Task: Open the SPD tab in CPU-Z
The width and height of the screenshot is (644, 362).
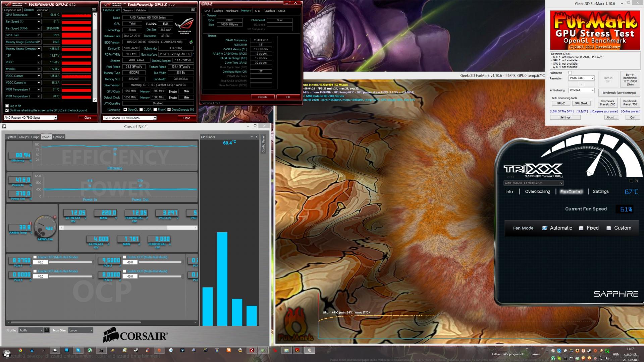Action: [258, 11]
